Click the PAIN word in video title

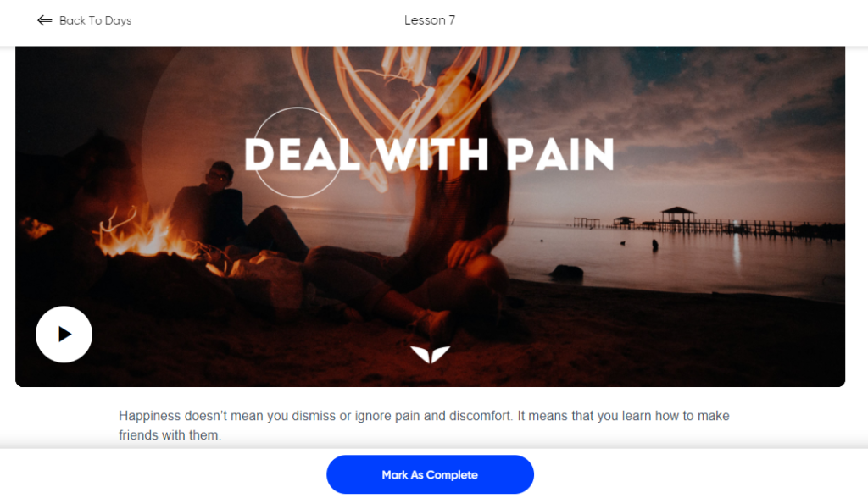(x=560, y=154)
